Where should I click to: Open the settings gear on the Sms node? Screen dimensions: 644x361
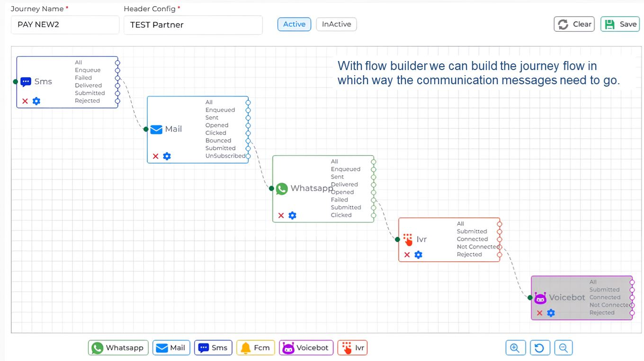(x=37, y=101)
